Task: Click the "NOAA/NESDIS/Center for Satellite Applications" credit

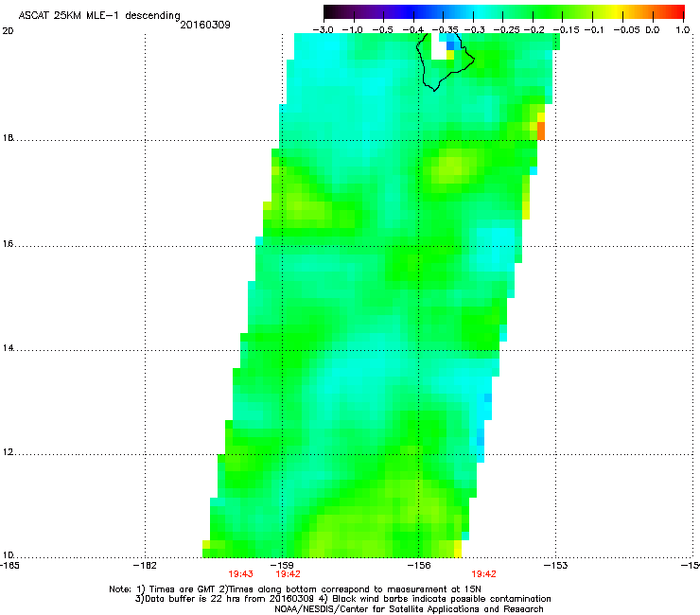Action: (409, 609)
